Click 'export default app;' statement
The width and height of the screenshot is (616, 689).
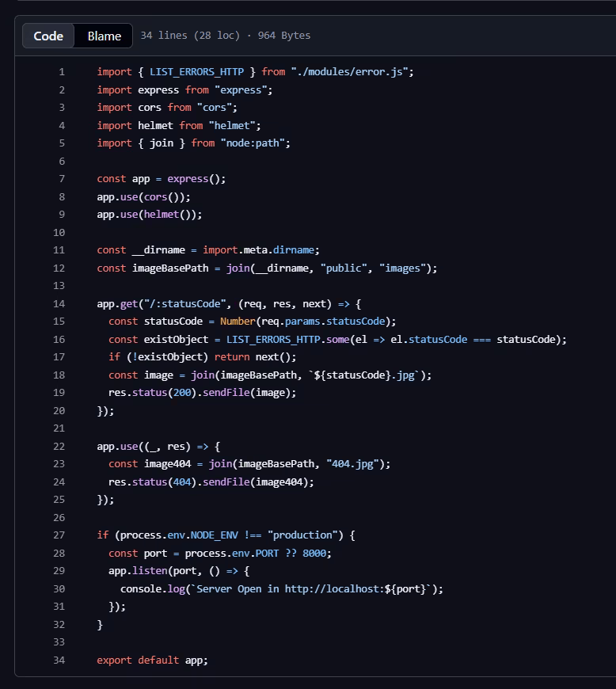click(x=153, y=660)
